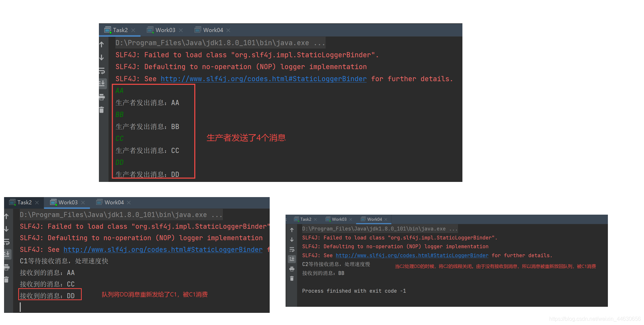Click the java.exe command line in C1 console
644x325 pixels.
click(x=121, y=215)
